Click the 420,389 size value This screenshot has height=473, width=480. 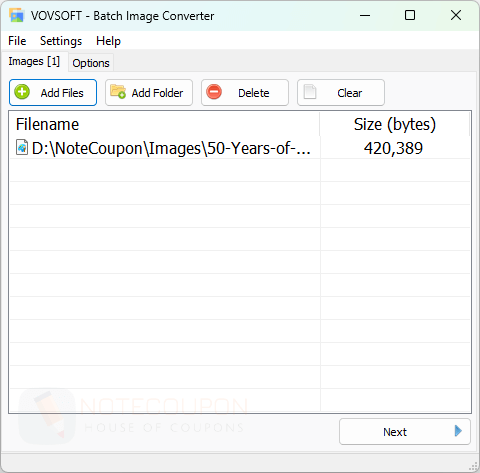pos(393,148)
